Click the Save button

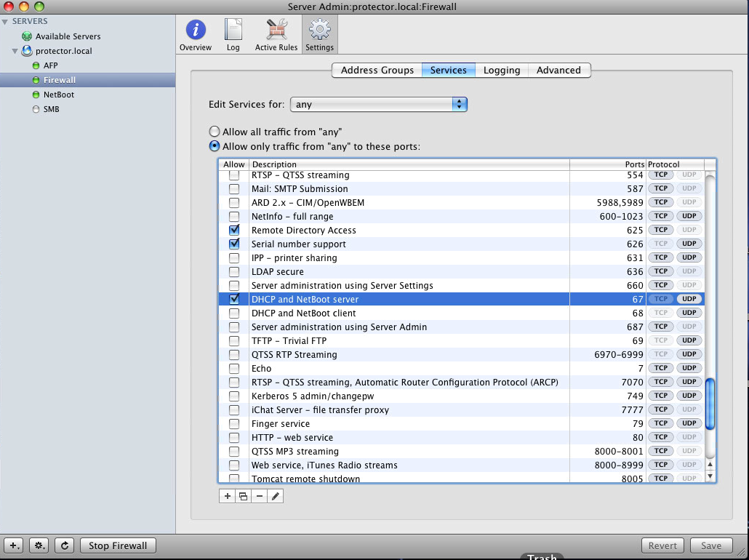click(x=710, y=545)
